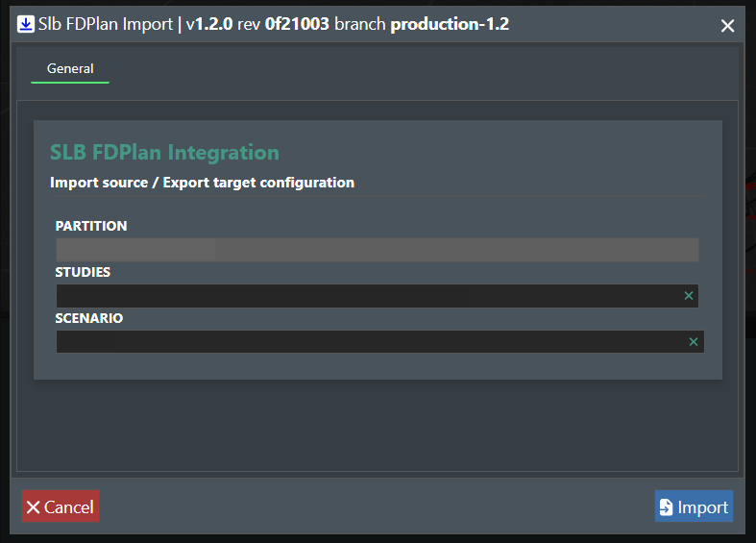Click the Slb FDPlan Import title text
This screenshot has height=543, width=756.
point(106,25)
